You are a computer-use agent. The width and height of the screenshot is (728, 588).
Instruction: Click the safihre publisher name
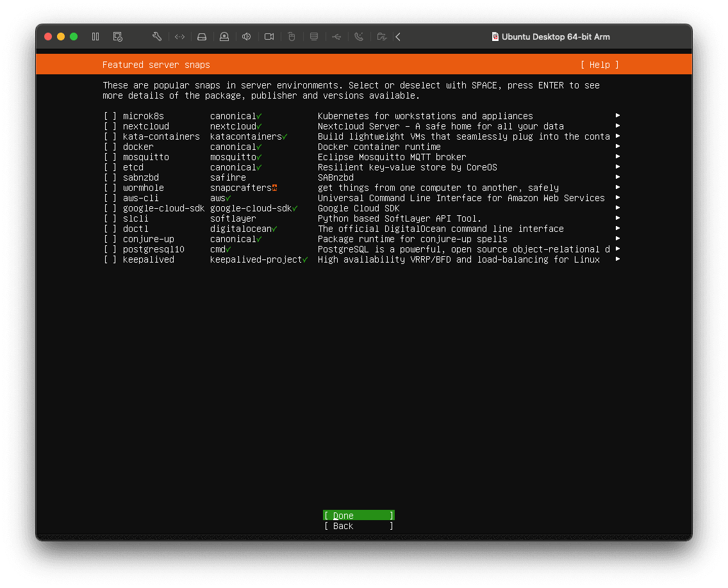point(228,178)
